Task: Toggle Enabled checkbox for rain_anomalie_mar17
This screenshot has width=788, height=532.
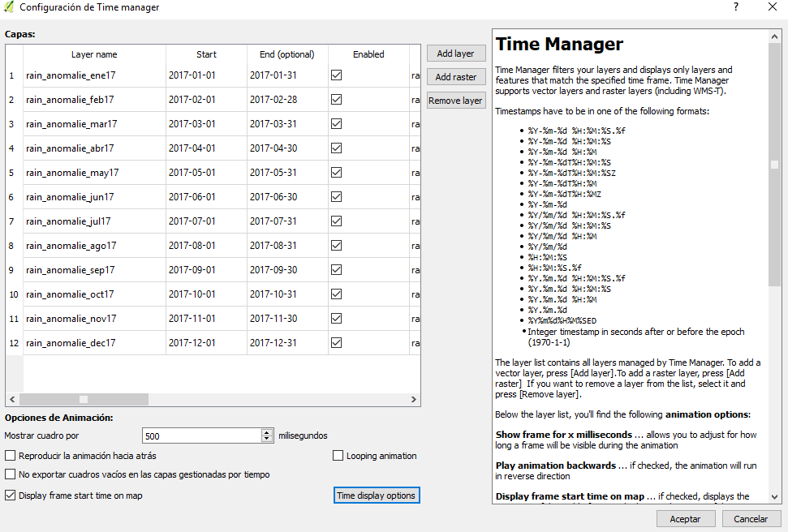Action: (x=337, y=123)
